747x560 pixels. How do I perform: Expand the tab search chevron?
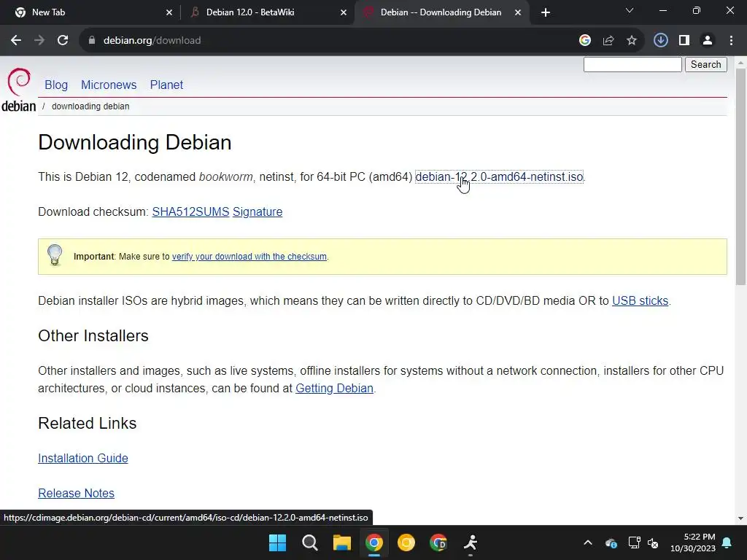coord(630,10)
